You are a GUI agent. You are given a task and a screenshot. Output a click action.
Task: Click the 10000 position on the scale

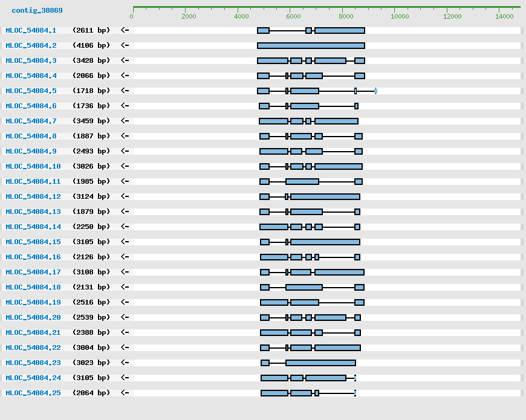coord(400,16)
